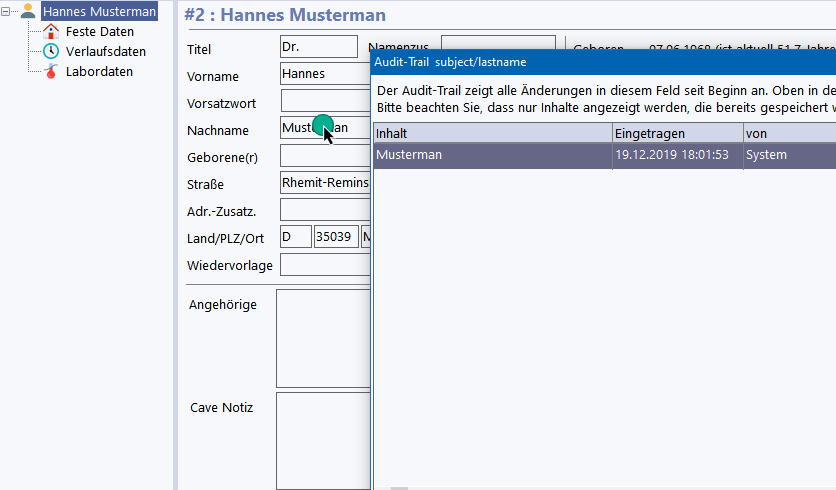
Task: Click the postal code field 35039
Action: coord(336,237)
